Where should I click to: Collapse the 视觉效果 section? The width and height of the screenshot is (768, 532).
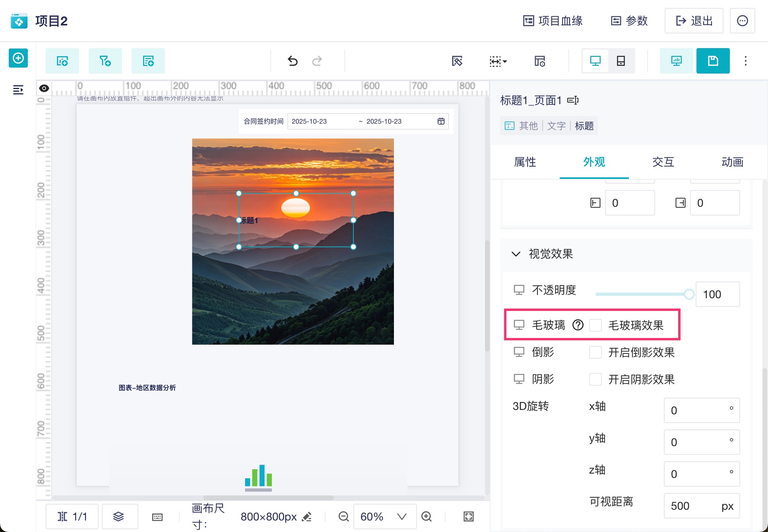(x=516, y=254)
